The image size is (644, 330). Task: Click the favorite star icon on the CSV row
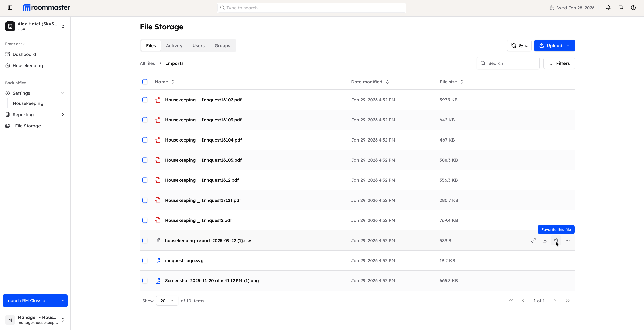(556, 240)
